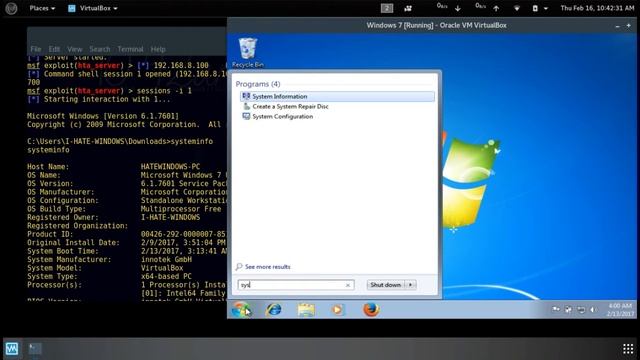The width and height of the screenshot is (640, 360).
Task: Clear the Start menu search text
Action: pyautogui.click(x=348, y=285)
